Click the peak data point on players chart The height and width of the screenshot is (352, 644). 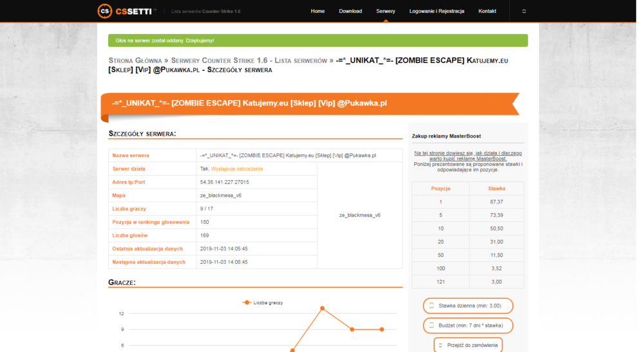click(x=323, y=308)
